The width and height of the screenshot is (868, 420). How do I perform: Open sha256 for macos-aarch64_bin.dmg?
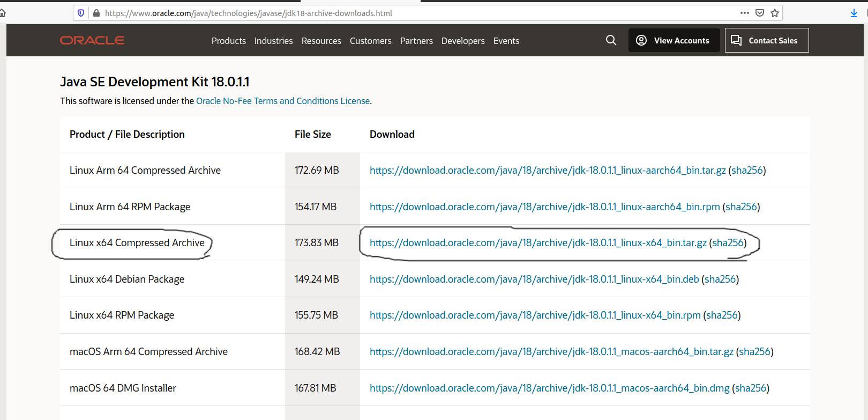click(751, 388)
